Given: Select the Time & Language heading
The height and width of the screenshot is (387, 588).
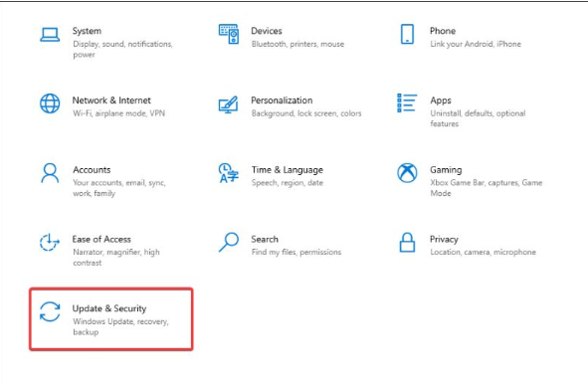Looking at the screenshot, I should coord(288,170).
